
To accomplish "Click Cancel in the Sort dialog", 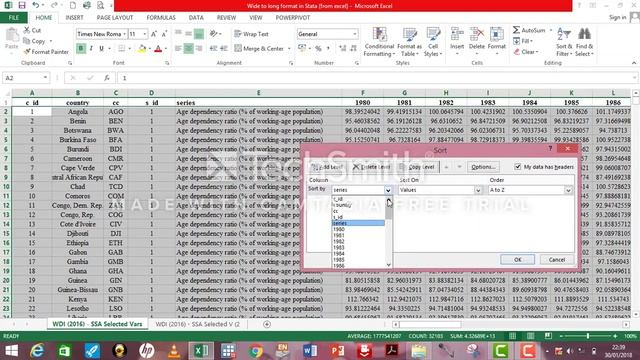I will pyautogui.click(x=556, y=260).
